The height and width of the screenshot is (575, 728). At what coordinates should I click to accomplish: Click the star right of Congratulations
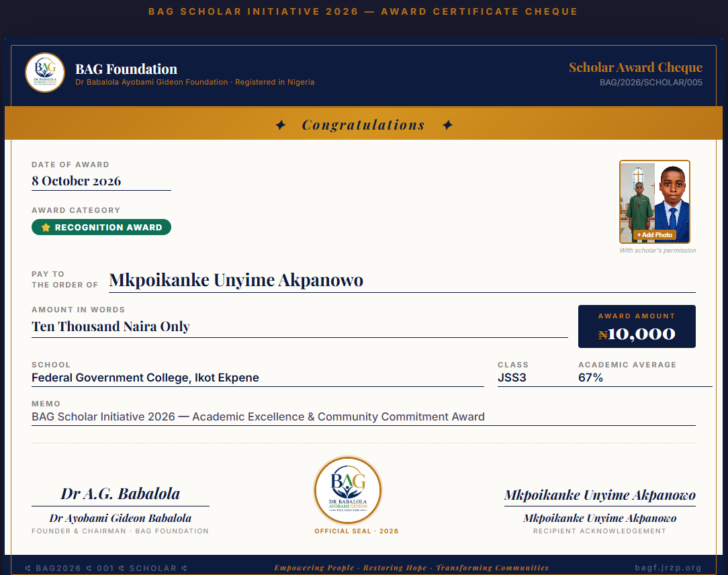(447, 125)
